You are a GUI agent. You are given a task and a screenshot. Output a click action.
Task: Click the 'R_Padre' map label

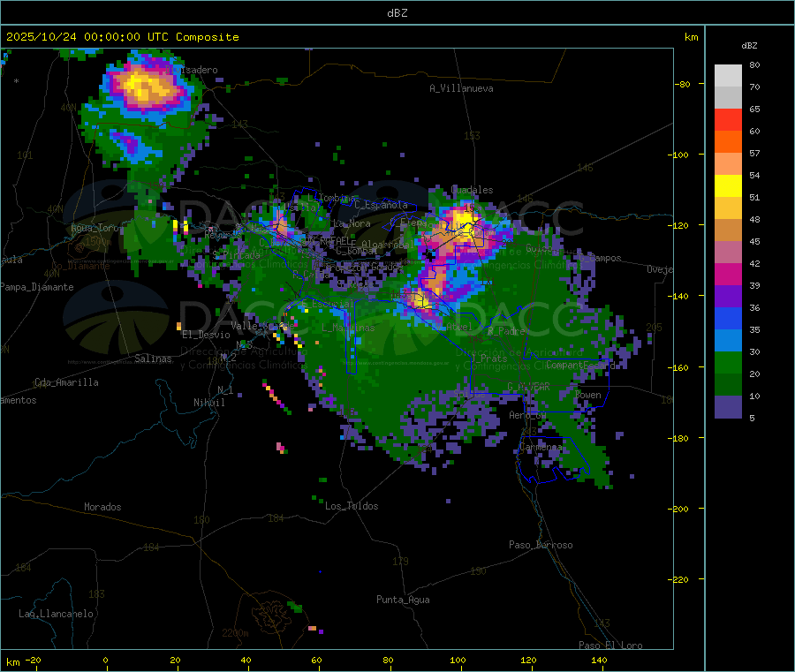pos(506,331)
